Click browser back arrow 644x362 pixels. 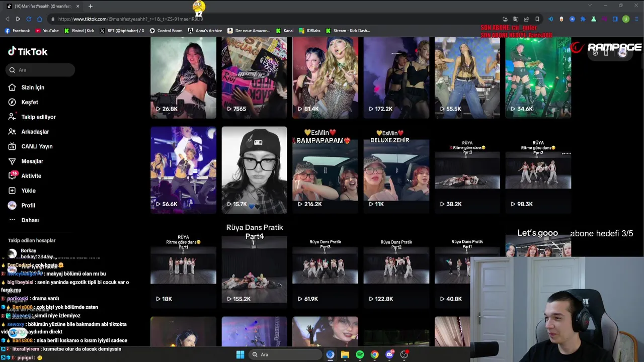7,19
